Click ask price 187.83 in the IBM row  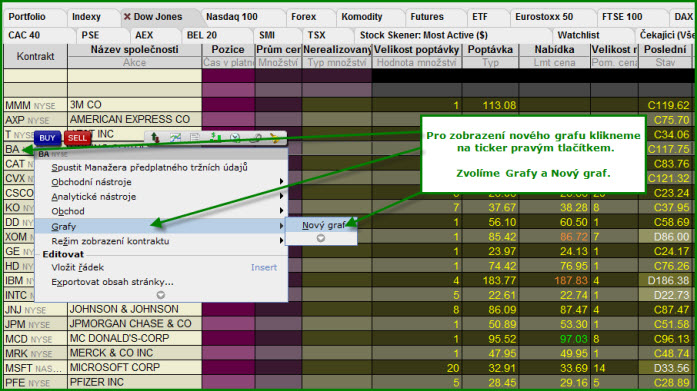click(x=571, y=280)
